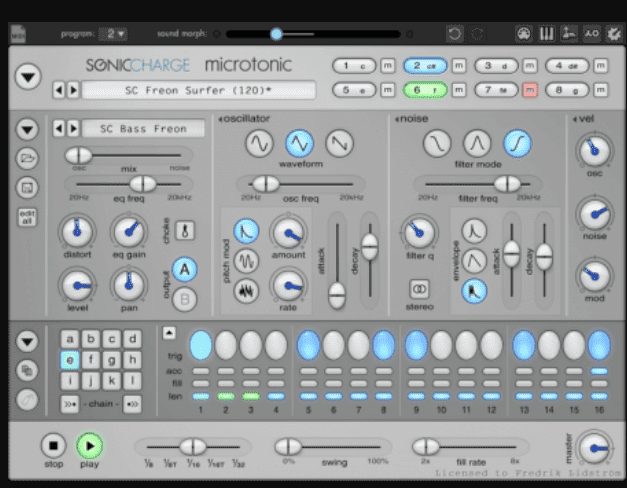Viewport: 627px width, 488px height.
Task: Select drum channel 5
Action: pyautogui.click(x=354, y=90)
